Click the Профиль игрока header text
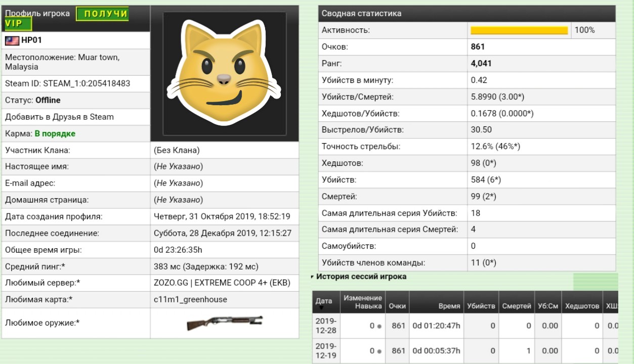 37,14
